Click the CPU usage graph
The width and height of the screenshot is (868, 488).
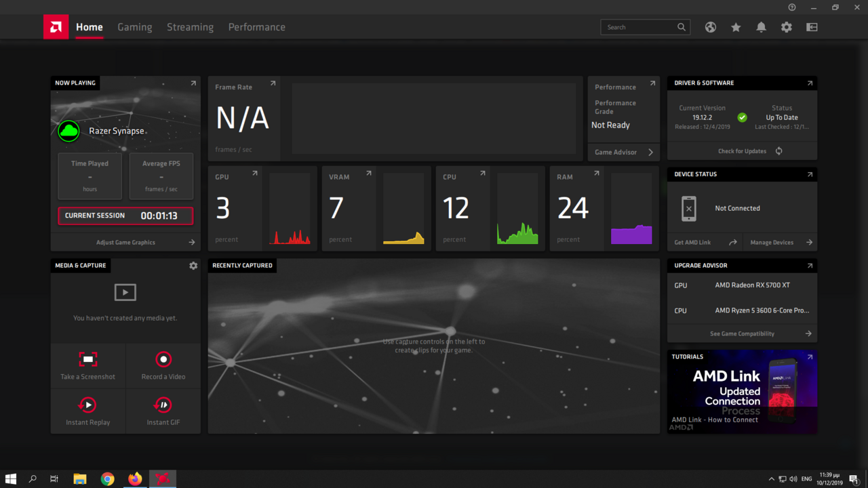[517, 209]
